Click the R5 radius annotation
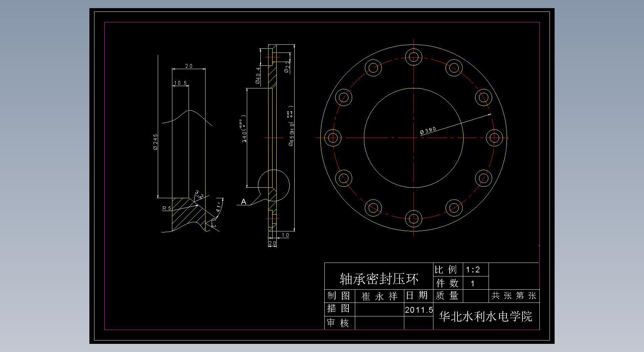 [167, 208]
